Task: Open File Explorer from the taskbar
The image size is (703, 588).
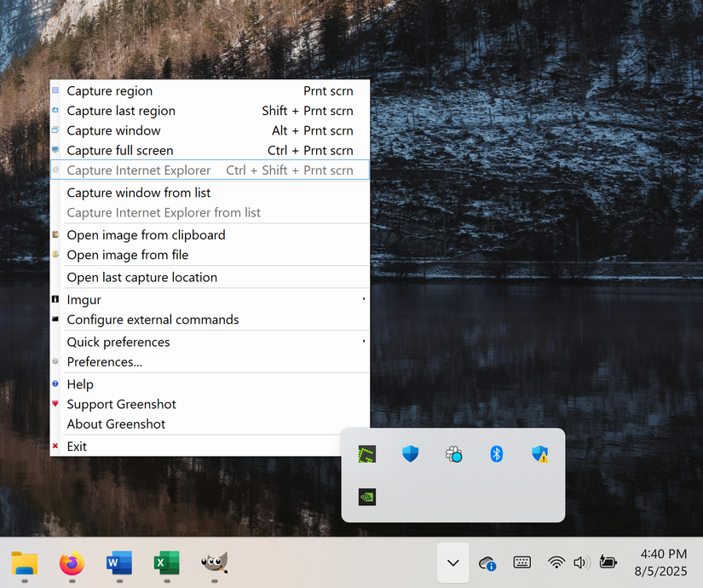Action: (x=23, y=564)
